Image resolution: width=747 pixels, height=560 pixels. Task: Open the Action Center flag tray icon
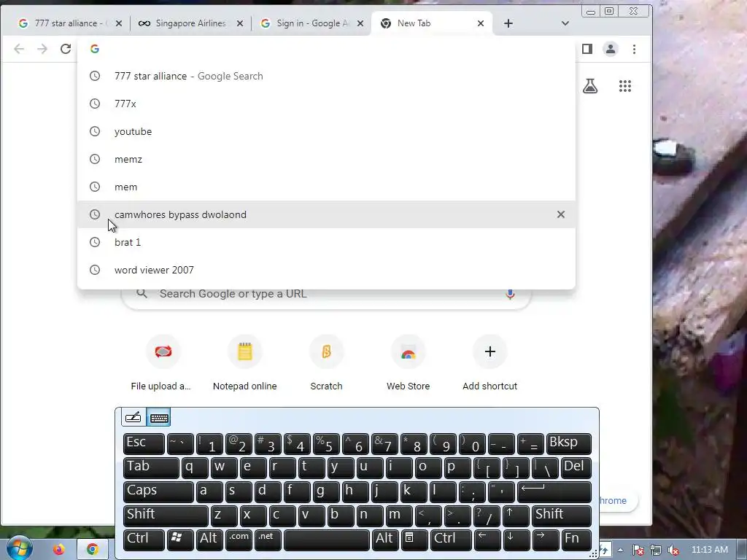[638, 550]
